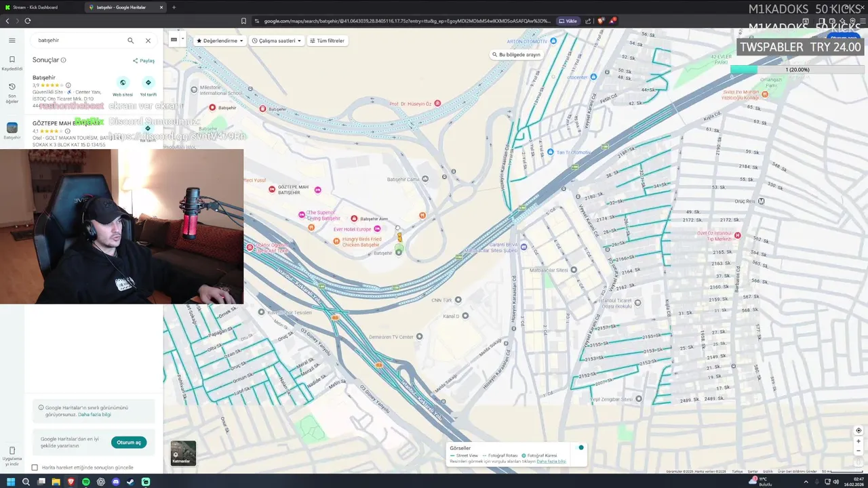
Task: Open Web sitesi for Batışehir result
Action: [x=123, y=87]
